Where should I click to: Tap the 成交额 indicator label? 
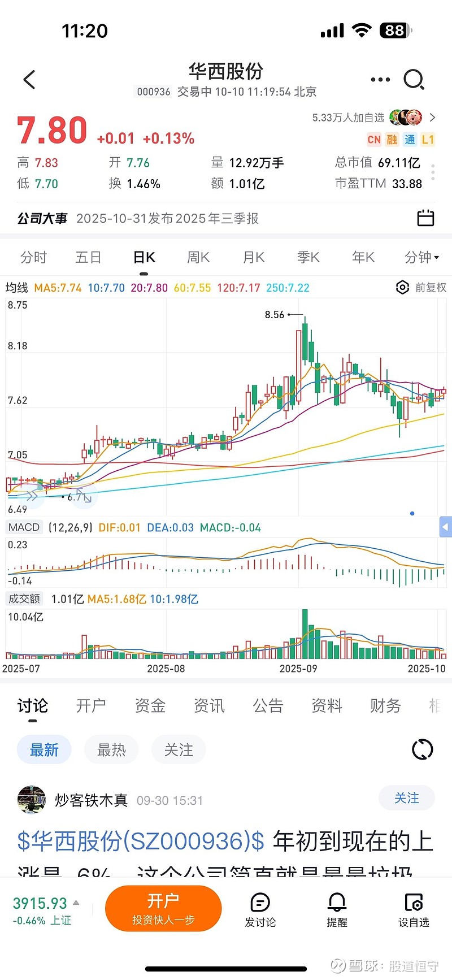[x=24, y=599]
